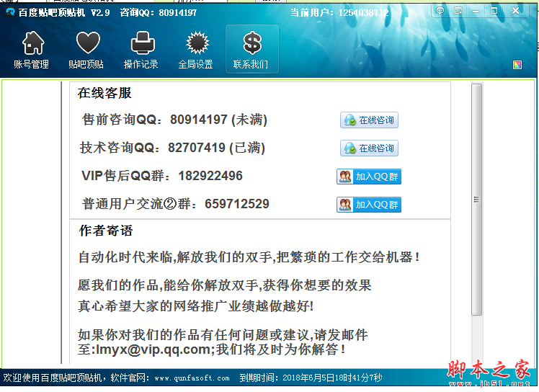Close the 百度贴吧顶贴机 window
This screenshot has width=539, height=392.
(515, 11)
